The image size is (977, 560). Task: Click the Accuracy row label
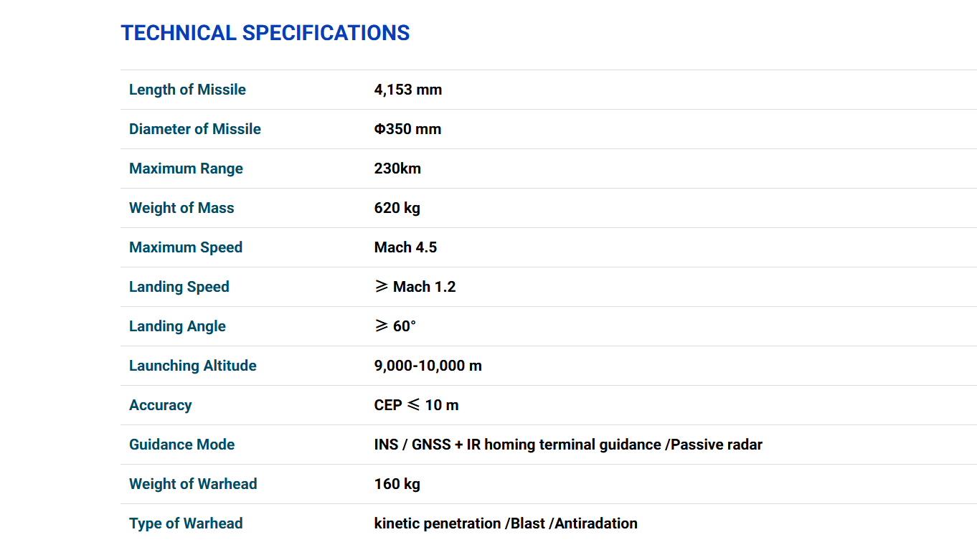pos(160,405)
